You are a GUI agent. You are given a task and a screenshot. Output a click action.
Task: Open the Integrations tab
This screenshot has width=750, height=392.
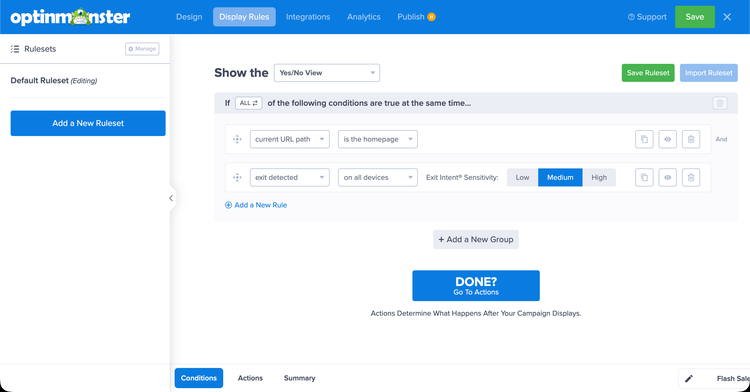(x=308, y=17)
